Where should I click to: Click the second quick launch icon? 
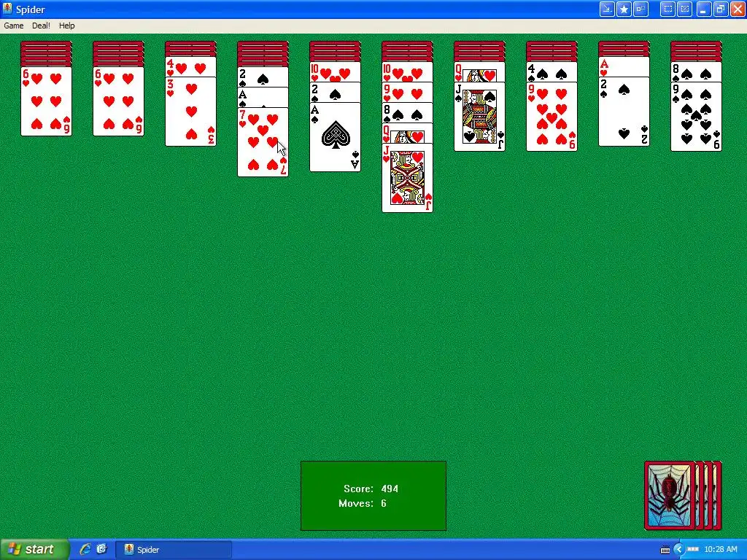(101, 550)
